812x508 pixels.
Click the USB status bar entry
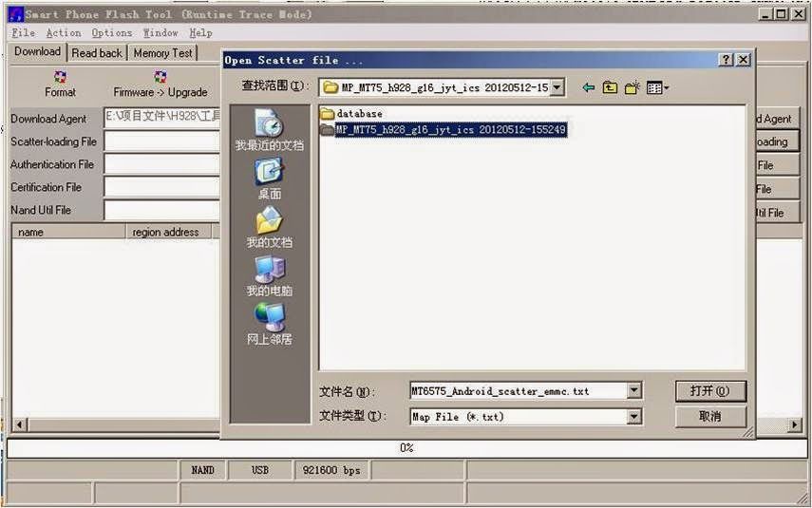[260, 470]
